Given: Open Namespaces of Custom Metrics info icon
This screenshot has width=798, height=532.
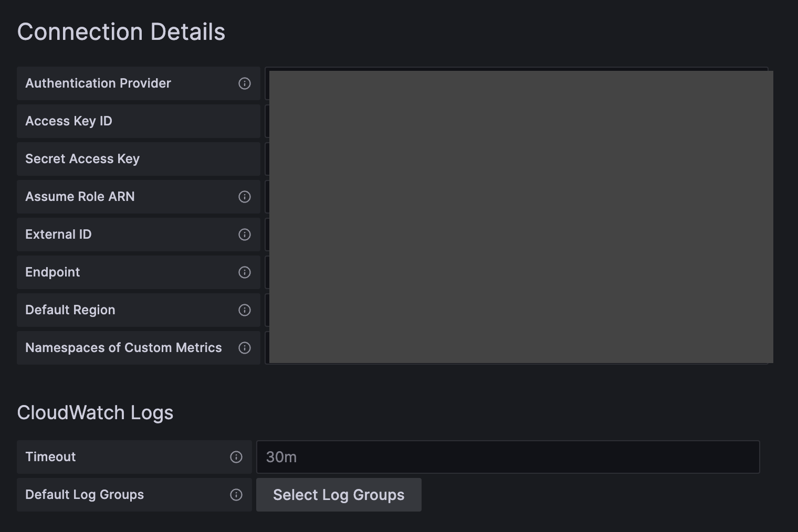Looking at the screenshot, I should pyautogui.click(x=244, y=348).
